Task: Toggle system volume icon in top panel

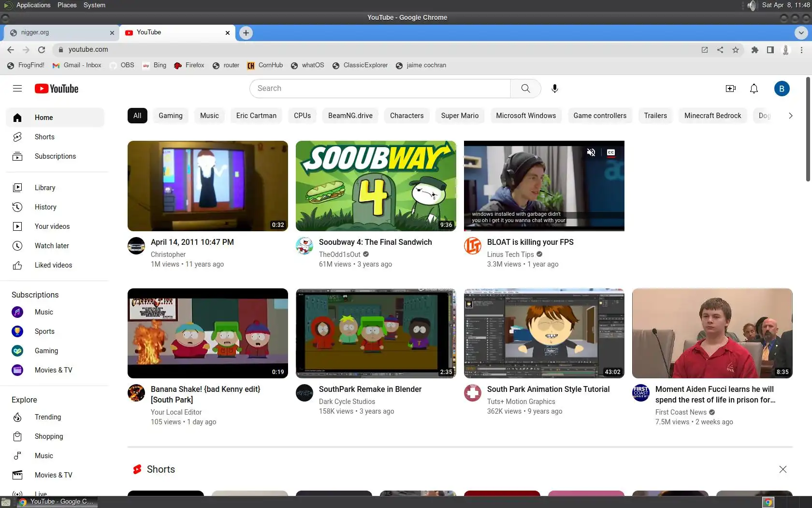Action: pos(752,5)
